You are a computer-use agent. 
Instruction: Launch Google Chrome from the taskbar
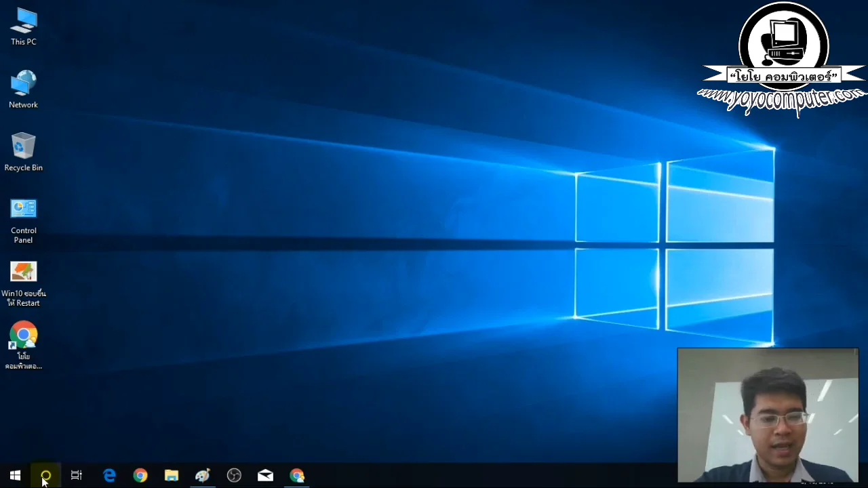tap(140, 475)
